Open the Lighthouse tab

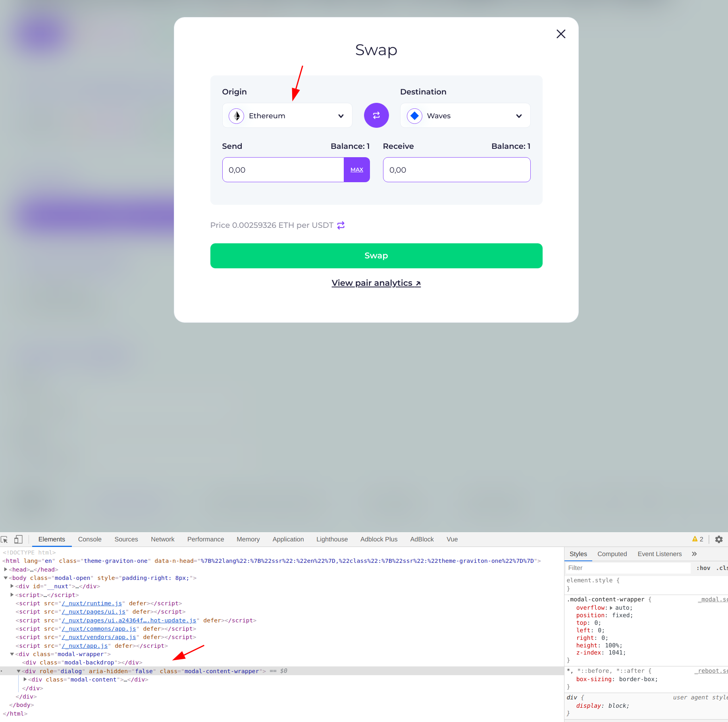click(332, 539)
